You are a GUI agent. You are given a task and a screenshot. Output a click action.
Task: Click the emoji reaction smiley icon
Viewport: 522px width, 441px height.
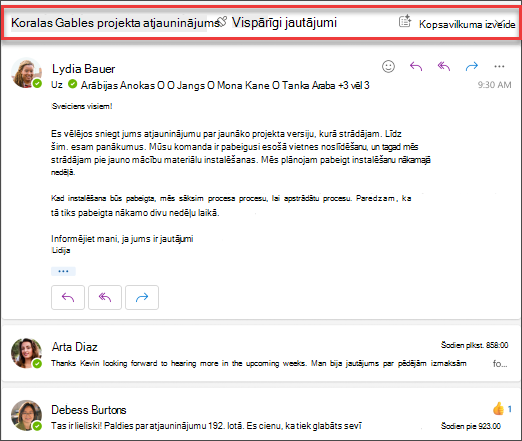388,66
